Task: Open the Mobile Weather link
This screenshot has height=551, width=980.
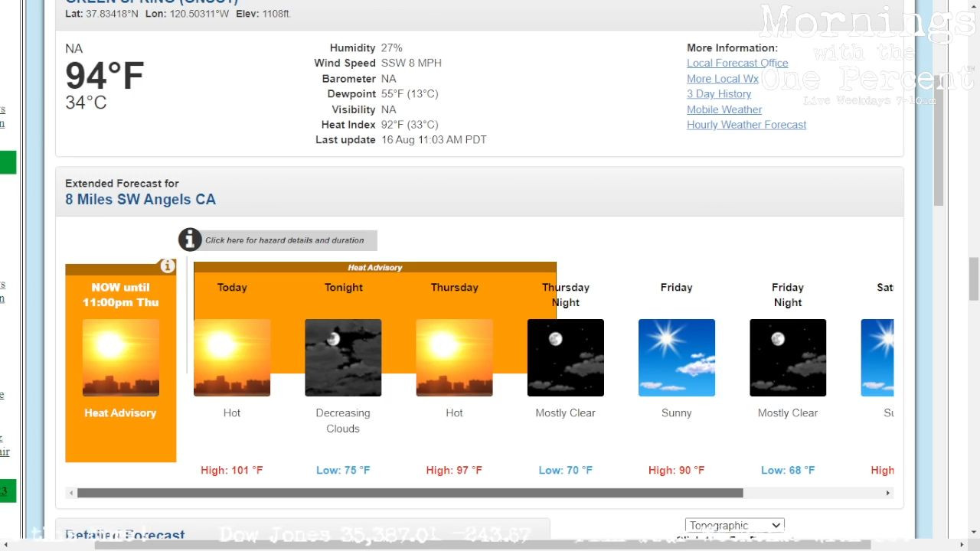Action: click(724, 109)
